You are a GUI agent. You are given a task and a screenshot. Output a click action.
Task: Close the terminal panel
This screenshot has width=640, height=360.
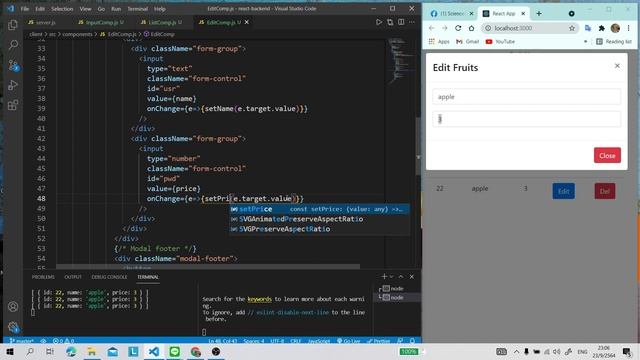pos(412,277)
